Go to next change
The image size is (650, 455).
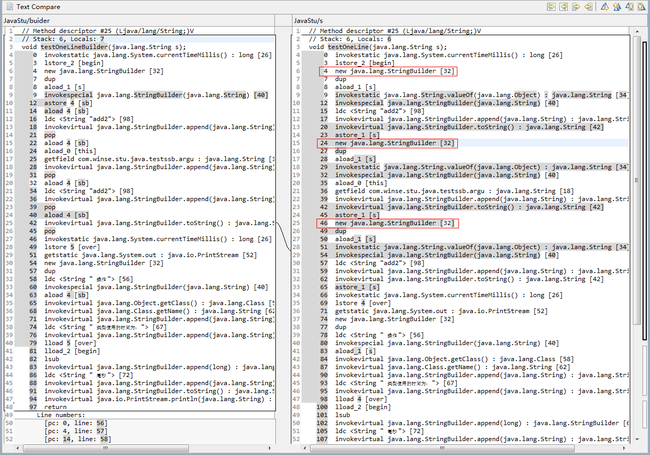pos(630,7)
